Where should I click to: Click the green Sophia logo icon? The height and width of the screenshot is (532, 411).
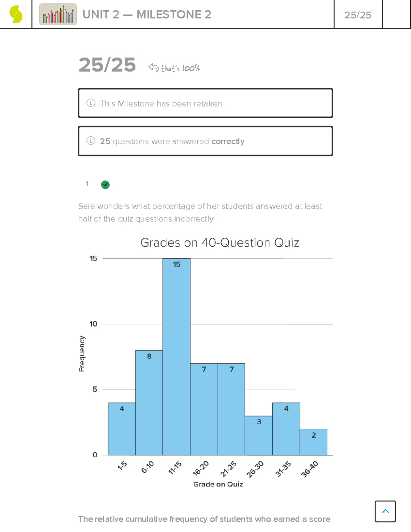pos(16,14)
